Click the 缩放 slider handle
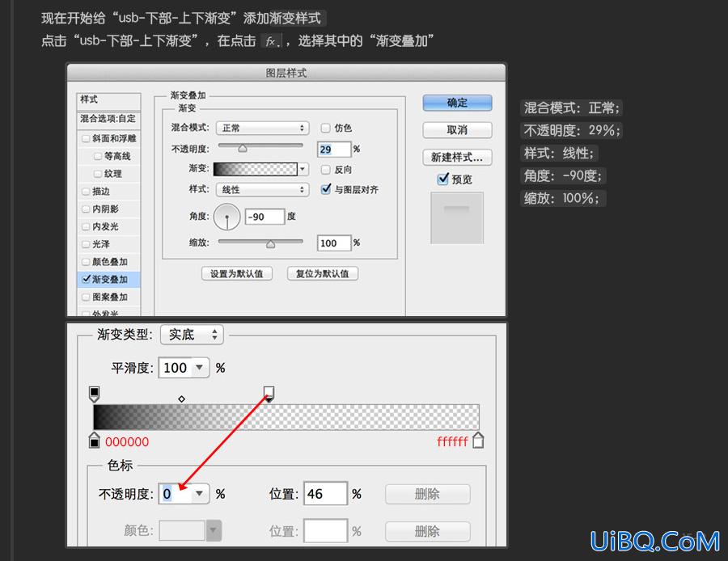Screen dimensions: 728x561 (x=270, y=244)
